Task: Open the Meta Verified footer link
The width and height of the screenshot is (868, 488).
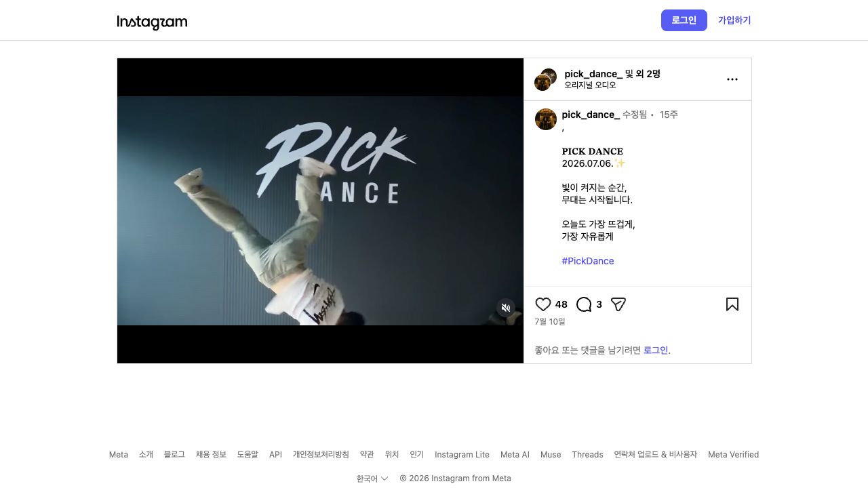Action: pyautogui.click(x=733, y=455)
